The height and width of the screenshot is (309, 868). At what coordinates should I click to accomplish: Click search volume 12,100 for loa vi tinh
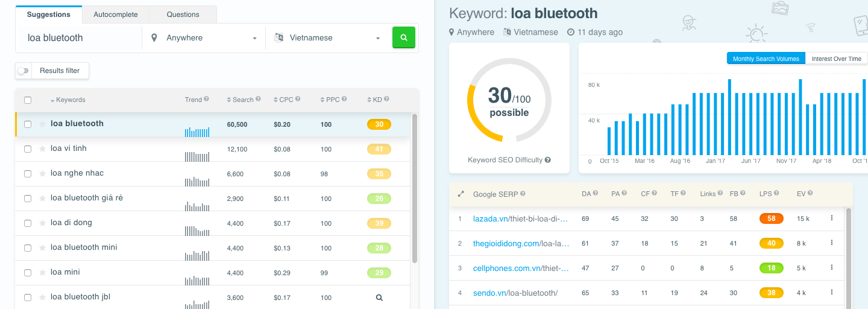pos(237,149)
